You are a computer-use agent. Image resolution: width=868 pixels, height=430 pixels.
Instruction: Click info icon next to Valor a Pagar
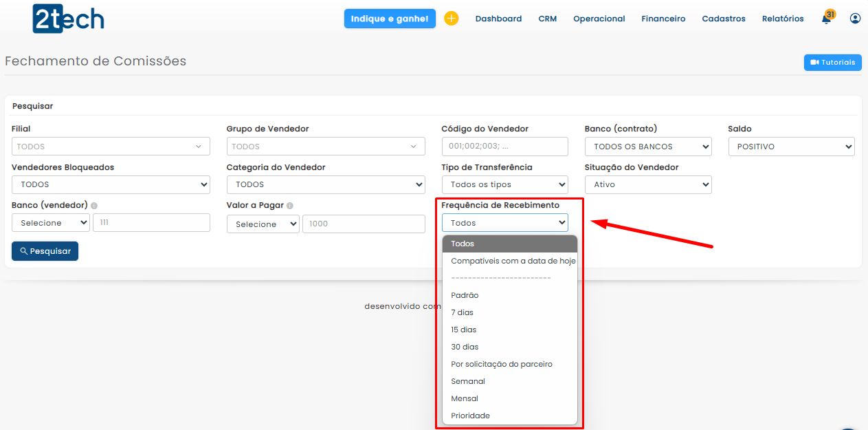click(x=290, y=206)
